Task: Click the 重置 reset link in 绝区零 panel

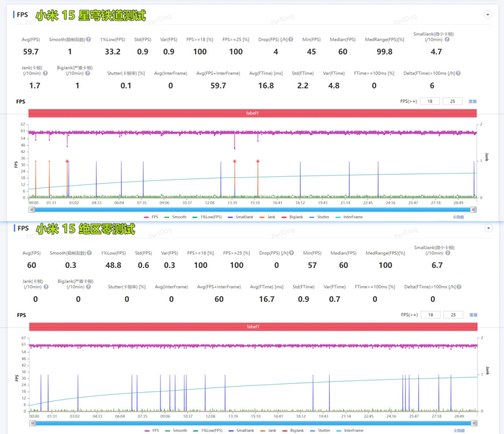Action: point(473,315)
